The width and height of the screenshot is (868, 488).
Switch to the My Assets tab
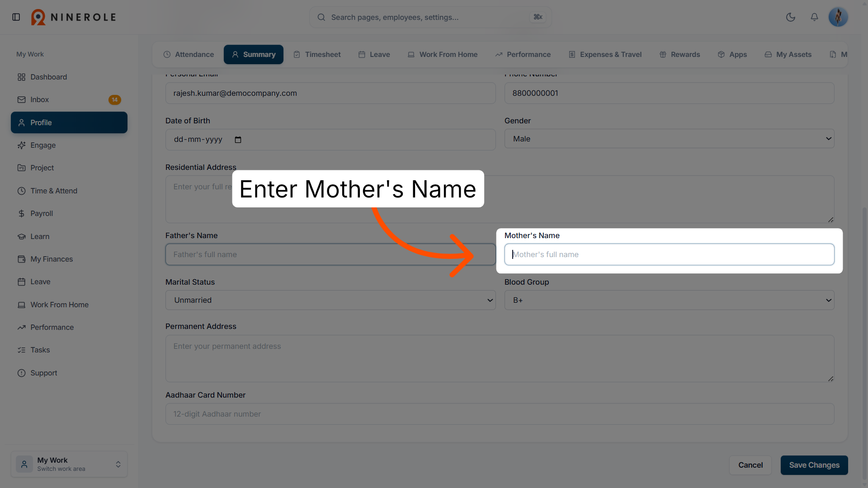pos(788,54)
